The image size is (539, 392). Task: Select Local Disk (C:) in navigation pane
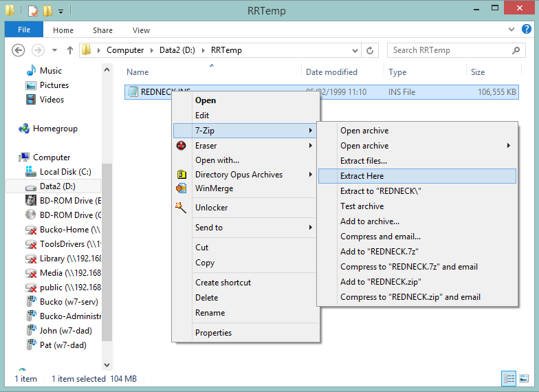(65, 172)
